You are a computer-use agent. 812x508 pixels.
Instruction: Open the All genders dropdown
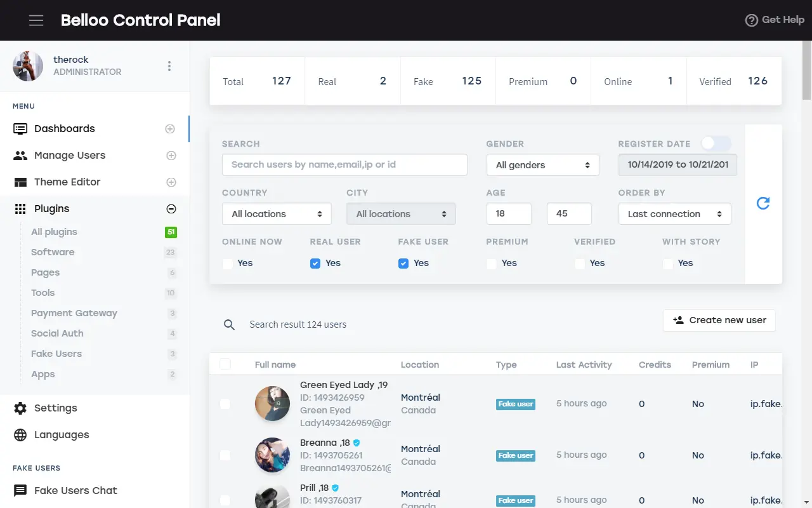point(543,165)
